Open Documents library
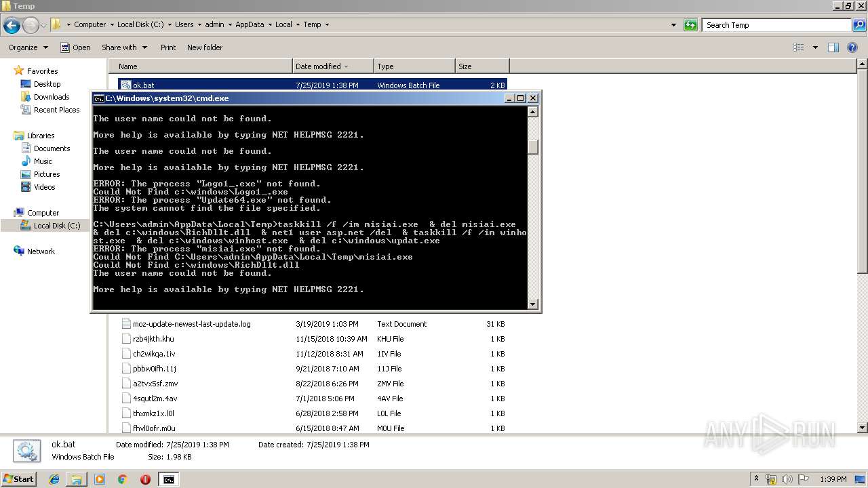 coord(52,148)
